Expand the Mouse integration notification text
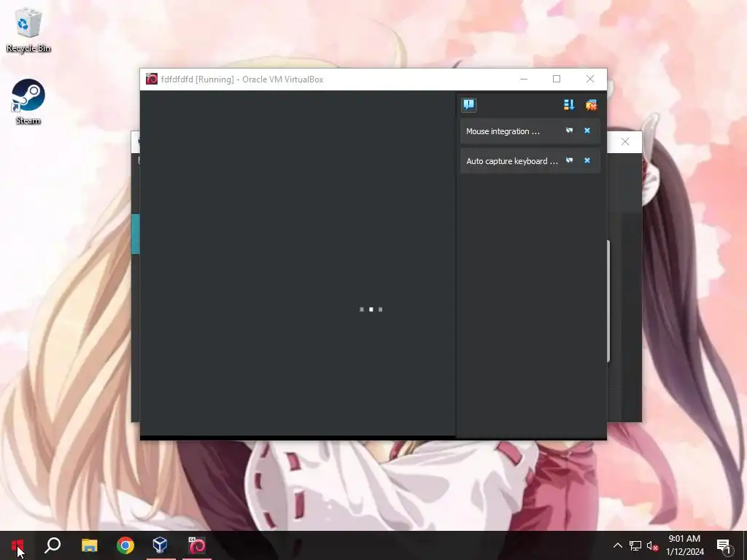 tap(503, 131)
